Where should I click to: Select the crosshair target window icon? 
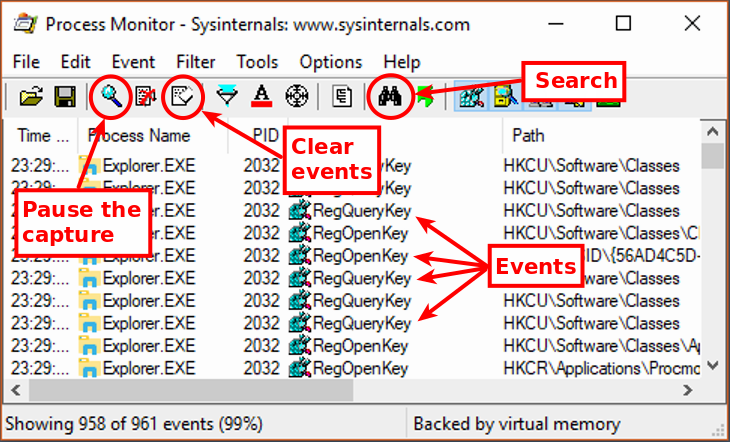[295, 97]
